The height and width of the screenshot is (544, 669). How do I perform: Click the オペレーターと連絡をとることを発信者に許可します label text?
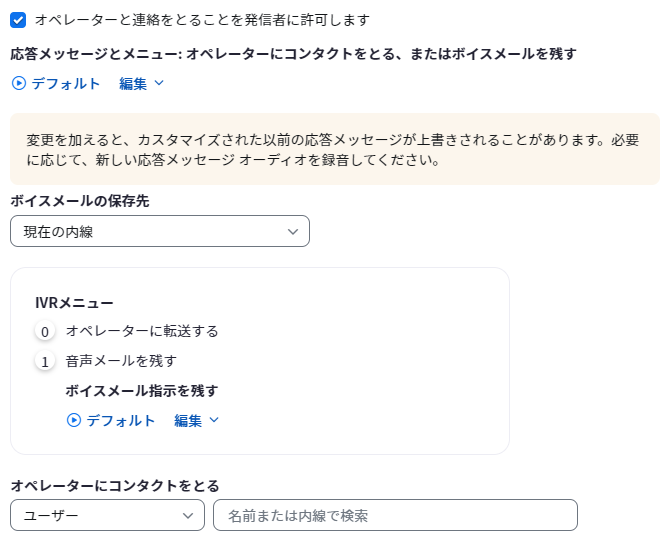(202, 20)
